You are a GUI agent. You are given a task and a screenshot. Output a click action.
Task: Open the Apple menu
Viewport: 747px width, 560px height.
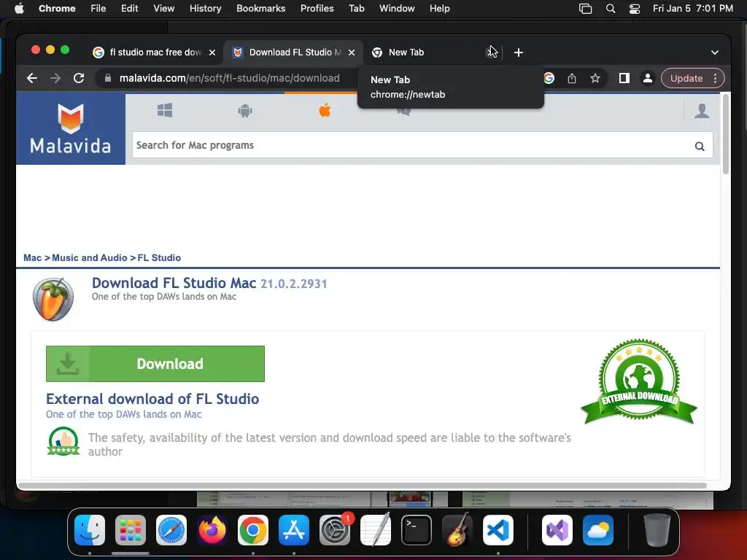pyautogui.click(x=19, y=9)
